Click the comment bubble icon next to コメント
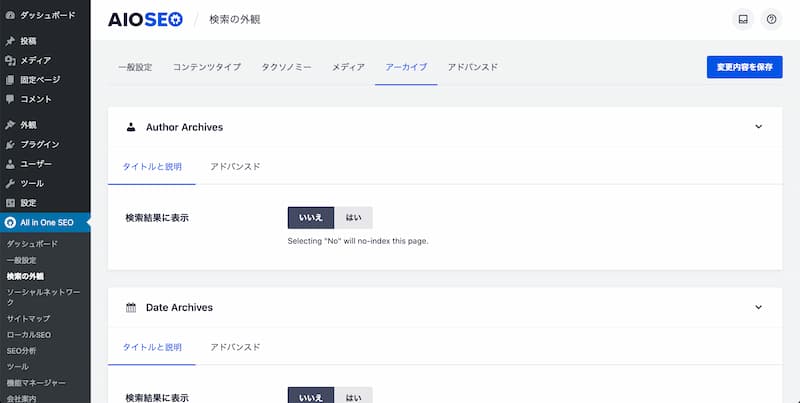The width and height of the screenshot is (800, 403). coord(10,99)
